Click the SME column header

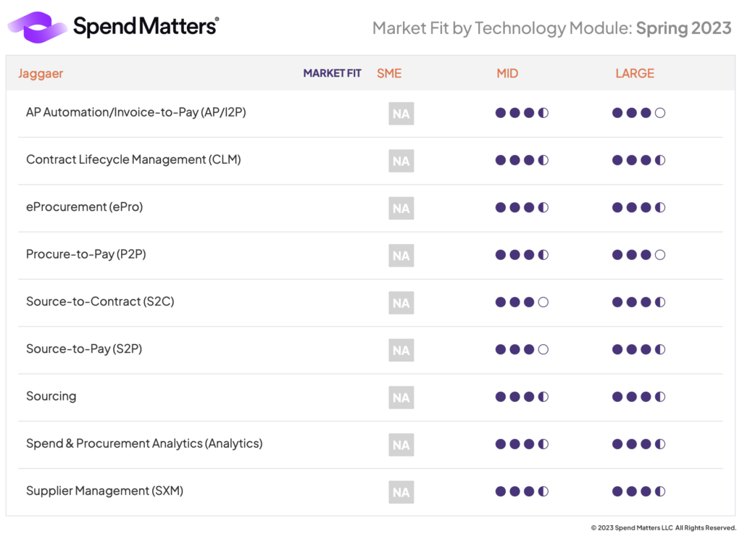click(x=389, y=73)
